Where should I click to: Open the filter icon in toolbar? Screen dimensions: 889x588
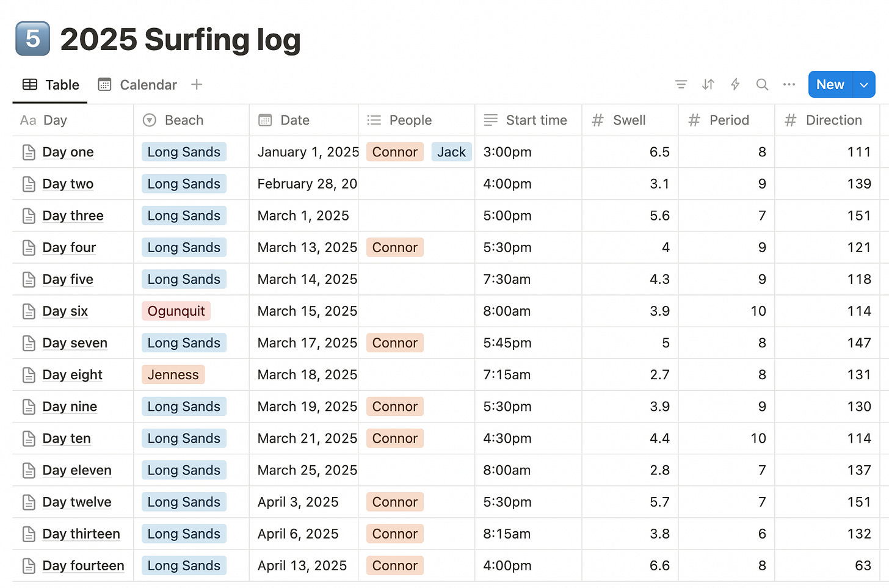tap(681, 84)
